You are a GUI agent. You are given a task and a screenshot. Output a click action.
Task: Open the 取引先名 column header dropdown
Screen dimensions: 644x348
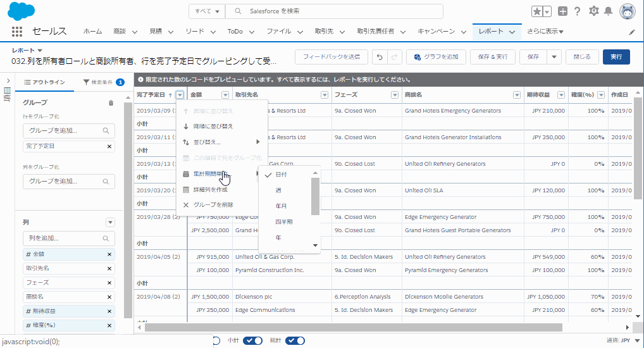(325, 95)
